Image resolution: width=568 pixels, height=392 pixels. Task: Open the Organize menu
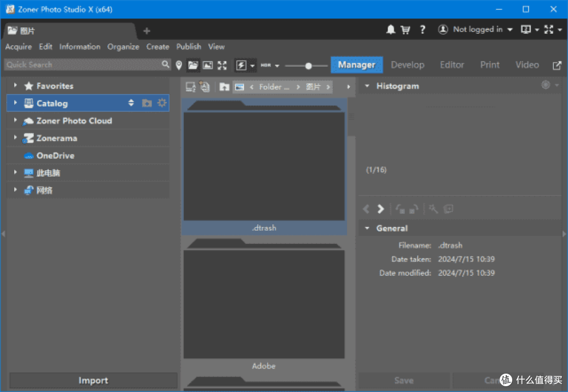(x=123, y=47)
